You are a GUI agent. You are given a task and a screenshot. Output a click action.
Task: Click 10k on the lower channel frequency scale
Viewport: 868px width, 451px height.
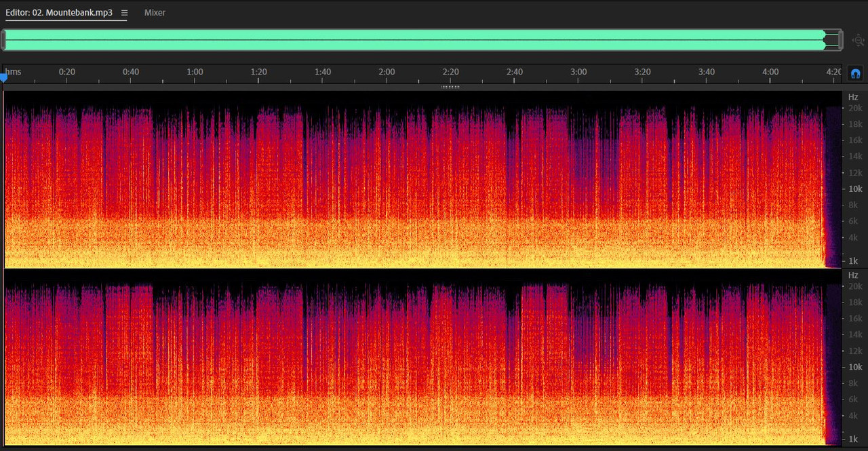855,367
